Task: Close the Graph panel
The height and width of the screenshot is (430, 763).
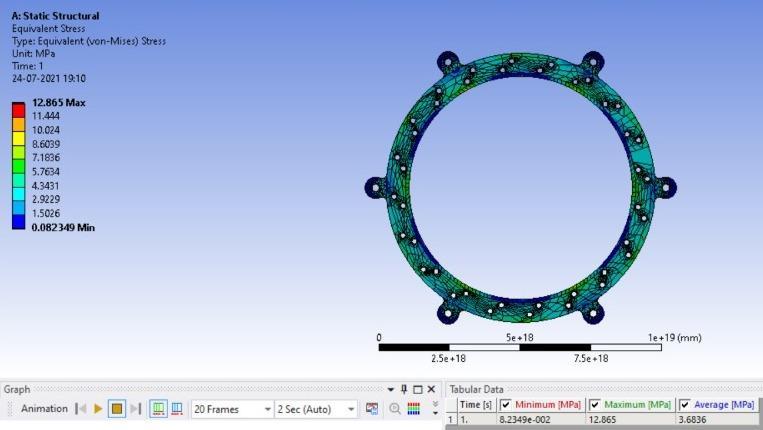Action: point(431,389)
